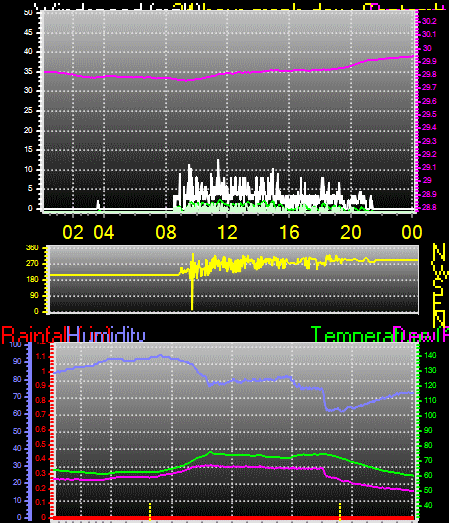The height and width of the screenshot is (523, 449).
Task: Select the 5 value on the wind speed axis
Action: (30, 189)
